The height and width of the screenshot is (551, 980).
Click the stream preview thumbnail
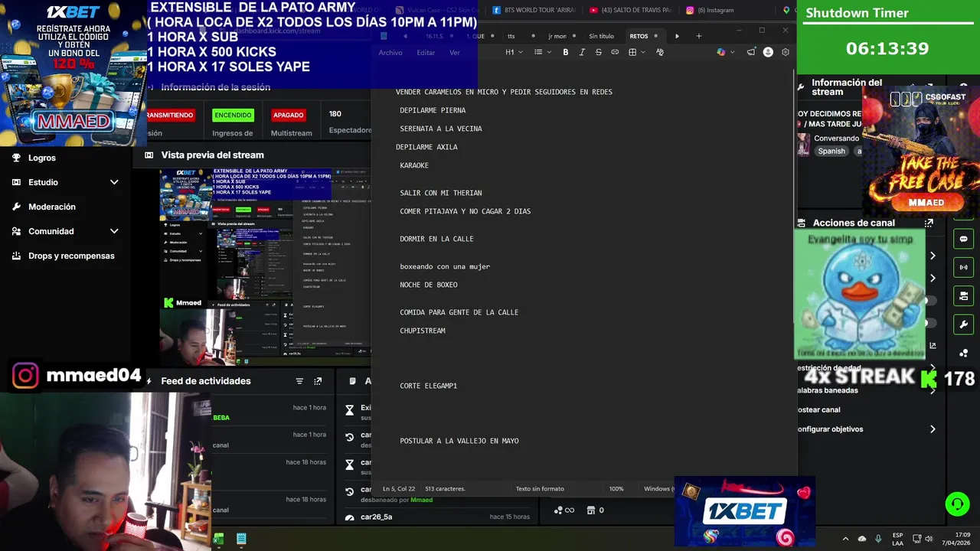coord(265,267)
